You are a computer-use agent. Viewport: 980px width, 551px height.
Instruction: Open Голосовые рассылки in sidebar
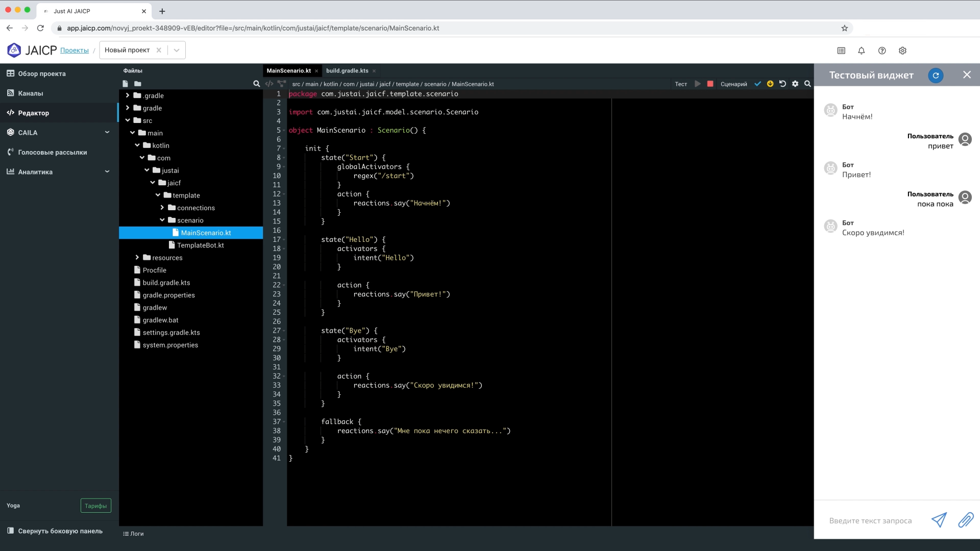59,152
